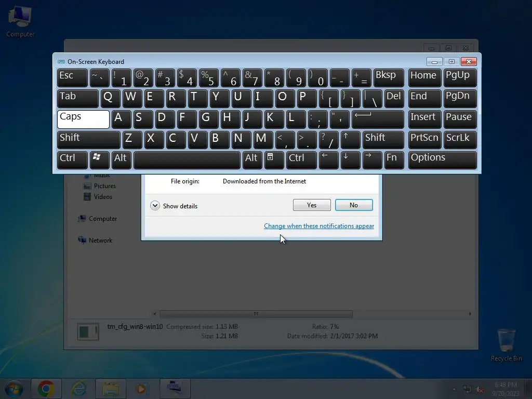Click the End key

(x=425, y=98)
